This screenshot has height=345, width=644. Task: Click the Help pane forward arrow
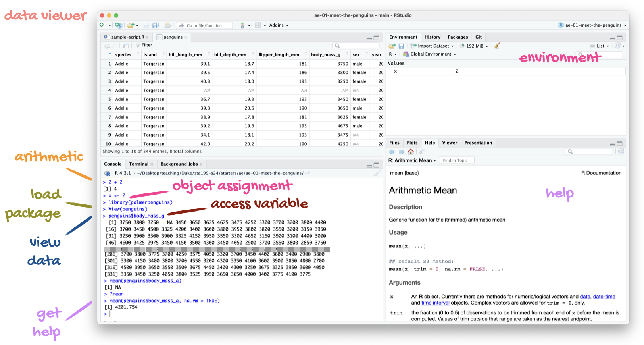tap(401, 152)
